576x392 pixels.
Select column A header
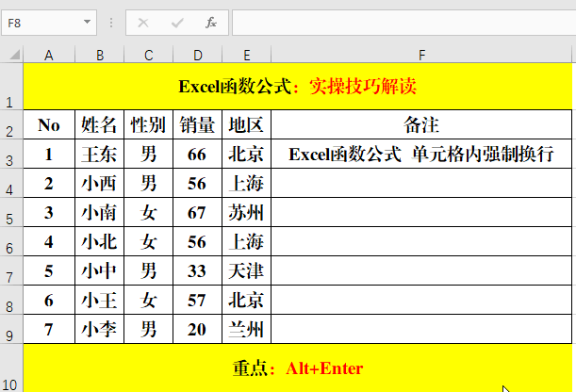click(49, 56)
